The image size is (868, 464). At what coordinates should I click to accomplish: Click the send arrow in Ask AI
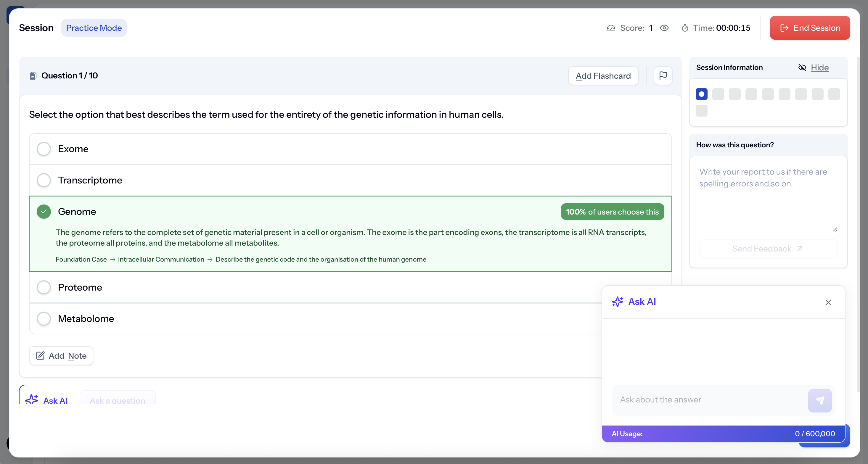(819, 400)
